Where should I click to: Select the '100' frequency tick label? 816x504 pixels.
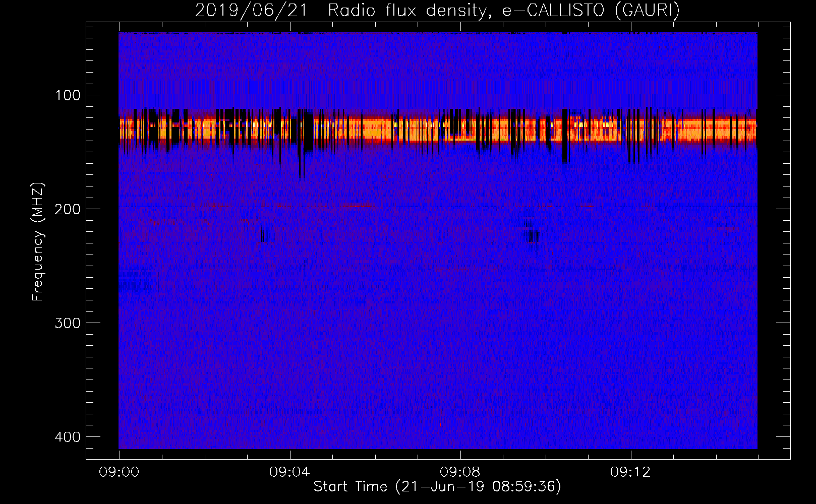point(68,95)
